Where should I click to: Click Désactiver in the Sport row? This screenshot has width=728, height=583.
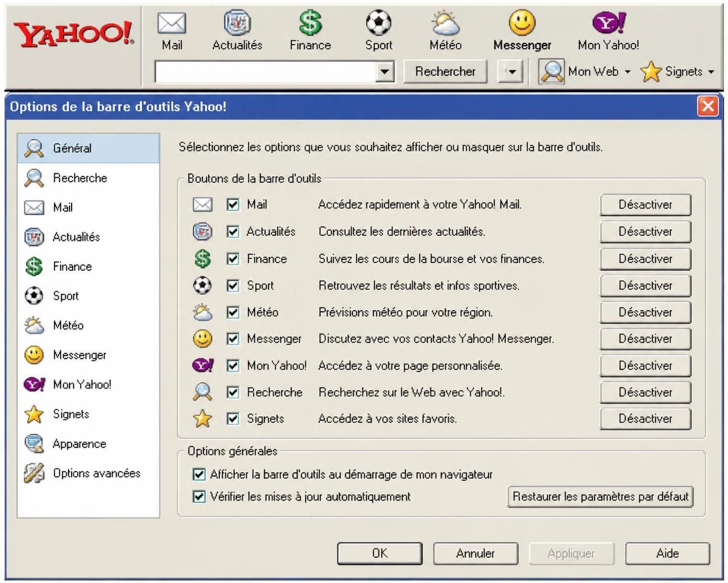pyautogui.click(x=645, y=285)
